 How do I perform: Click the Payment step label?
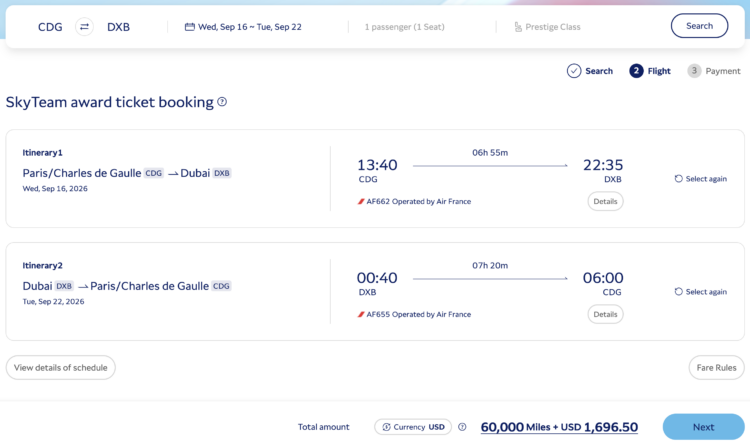point(723,71)
